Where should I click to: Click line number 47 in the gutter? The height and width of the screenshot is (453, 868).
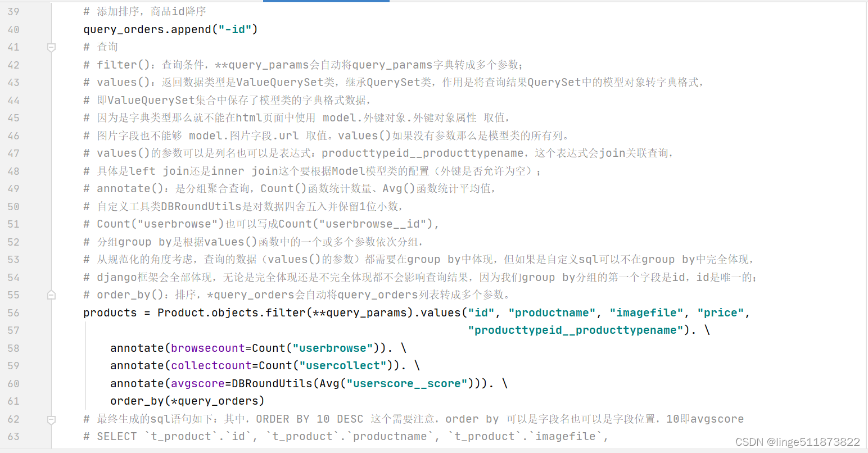13,153
